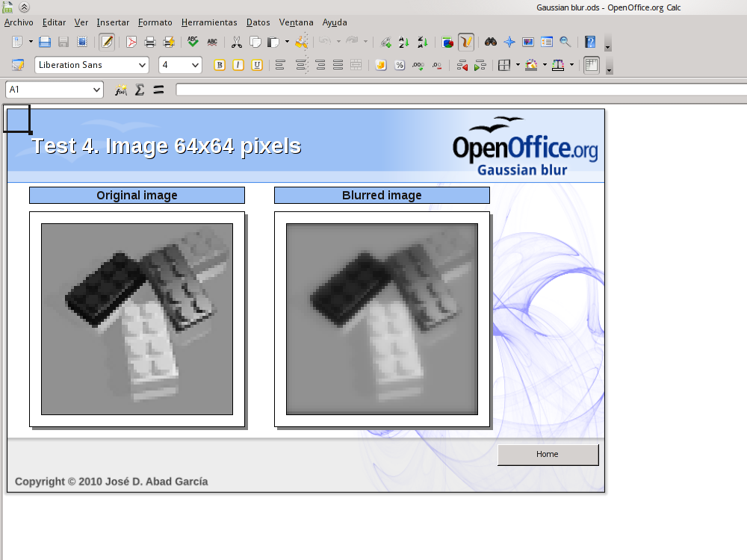
Task: Expand Standard toolbar overflow arrow
Action: [x=607, y=43]
